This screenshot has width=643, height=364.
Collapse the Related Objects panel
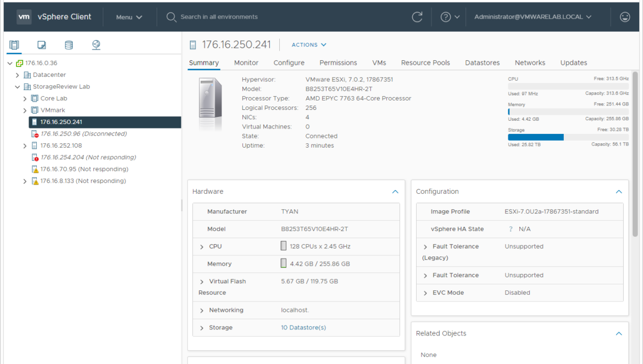coord(619,334)
